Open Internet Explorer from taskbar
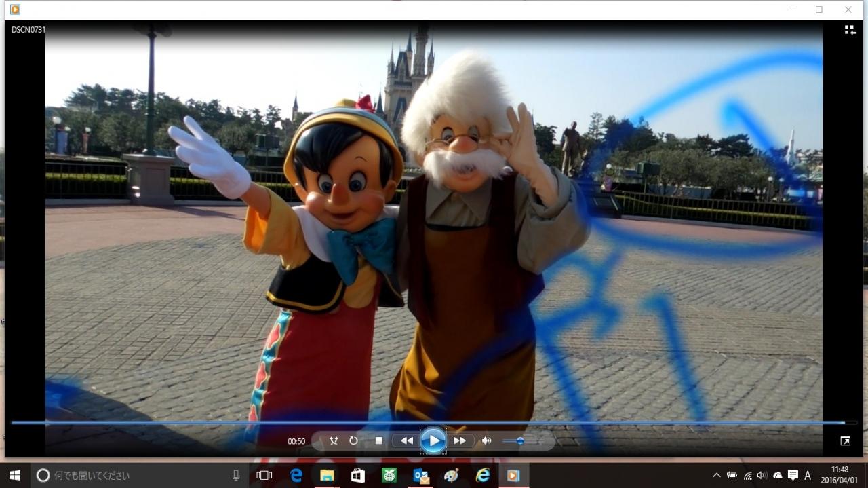Screen dimensions: 868x488 482,476
